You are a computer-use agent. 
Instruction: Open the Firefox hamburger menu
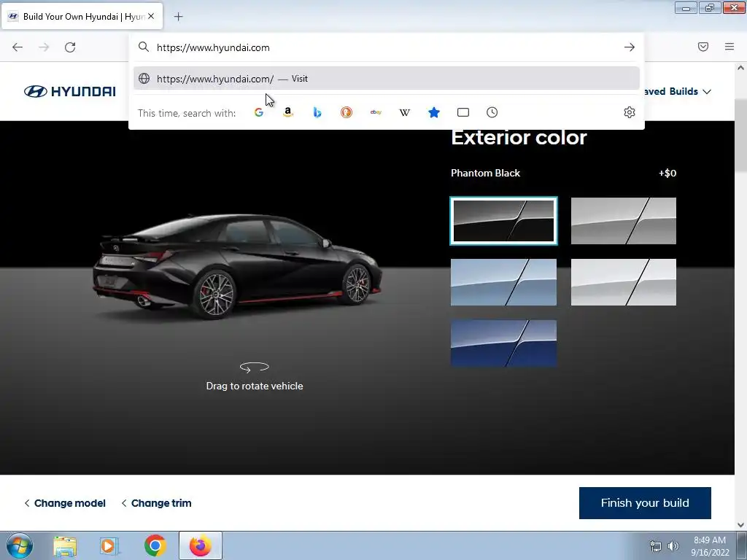(x=729, y=47)
